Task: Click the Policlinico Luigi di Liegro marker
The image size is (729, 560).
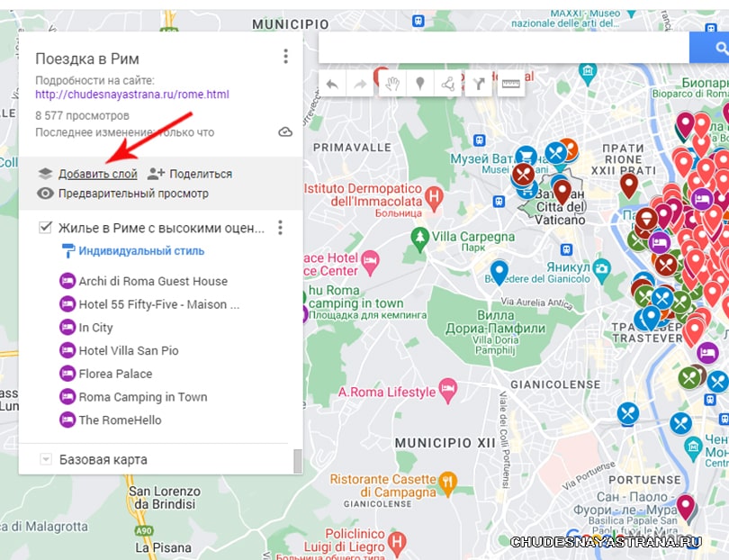Action: tap(397, 543)
